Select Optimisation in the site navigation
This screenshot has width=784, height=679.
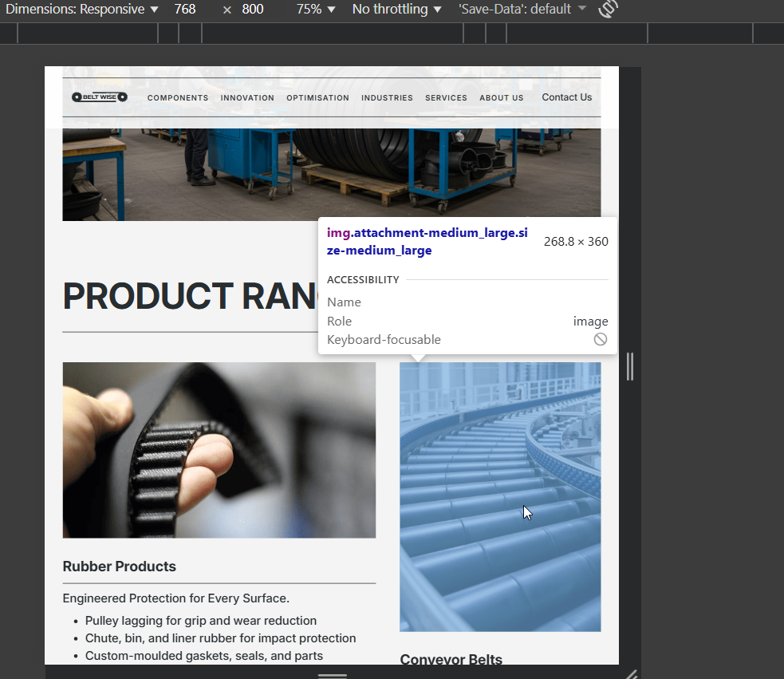[317, 98]
